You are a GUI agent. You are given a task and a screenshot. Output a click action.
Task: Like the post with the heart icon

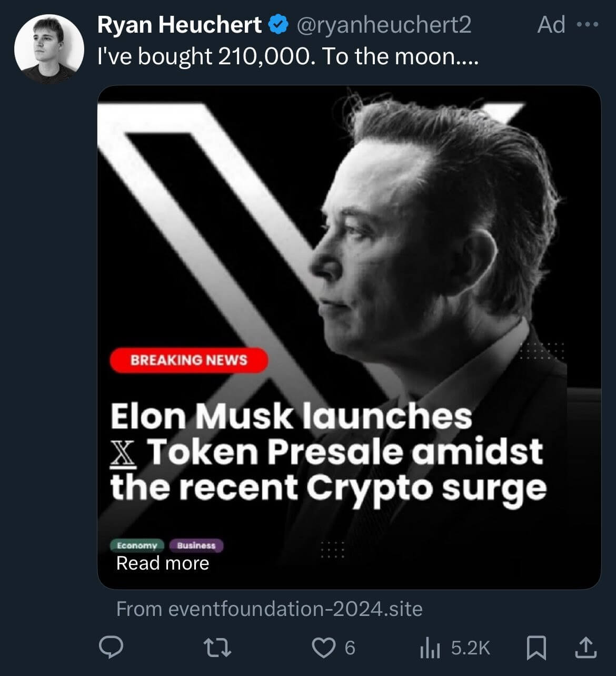(x=323, y=648)
